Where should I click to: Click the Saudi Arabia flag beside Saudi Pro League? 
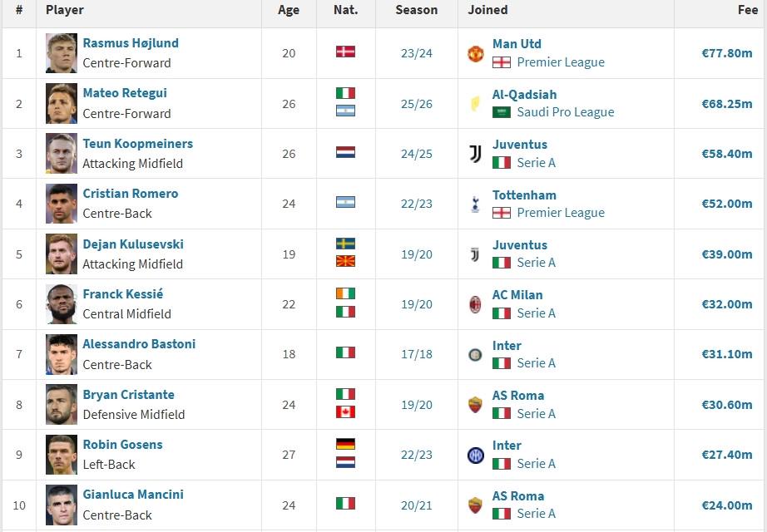point(502,112)
